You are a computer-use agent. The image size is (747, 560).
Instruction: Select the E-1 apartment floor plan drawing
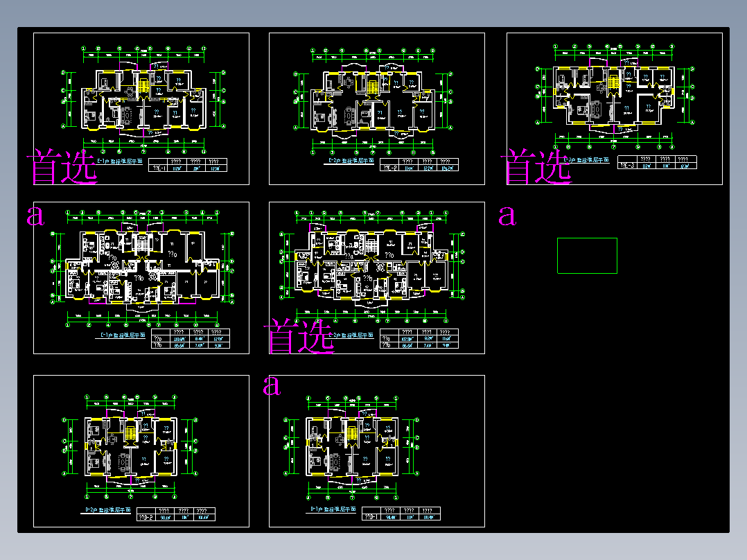click(x=144, y=100)
